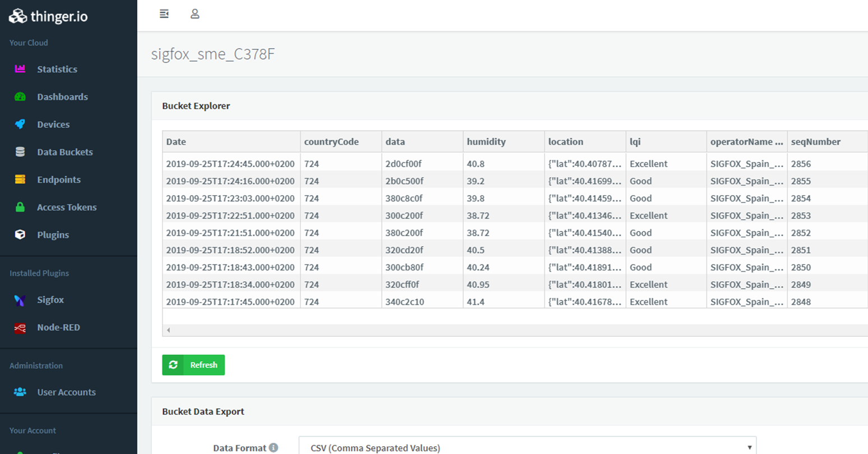Click the Data Buckets database icon
This screenshot has width=868, height=454.
[x=20, y=152]
